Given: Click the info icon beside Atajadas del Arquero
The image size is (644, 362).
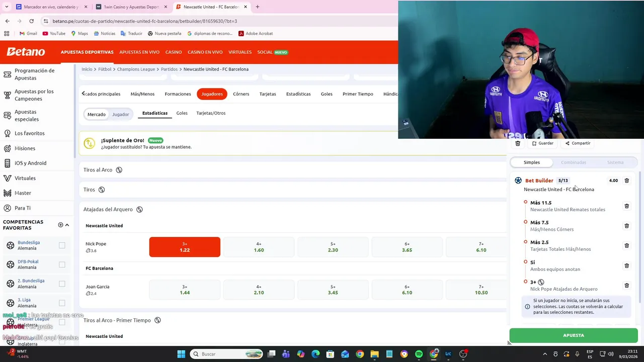Looking at the screenshot, I should 139,209.
